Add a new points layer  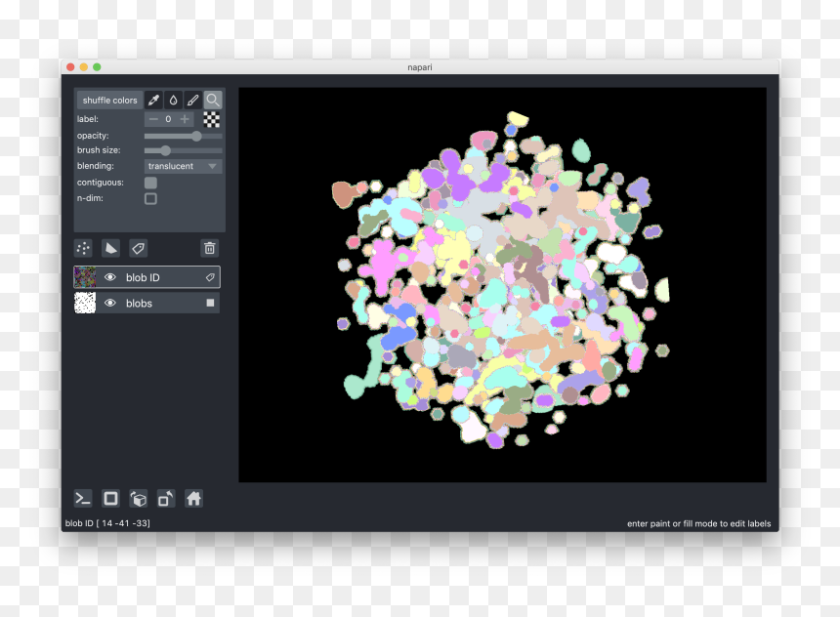click(83, 248)
